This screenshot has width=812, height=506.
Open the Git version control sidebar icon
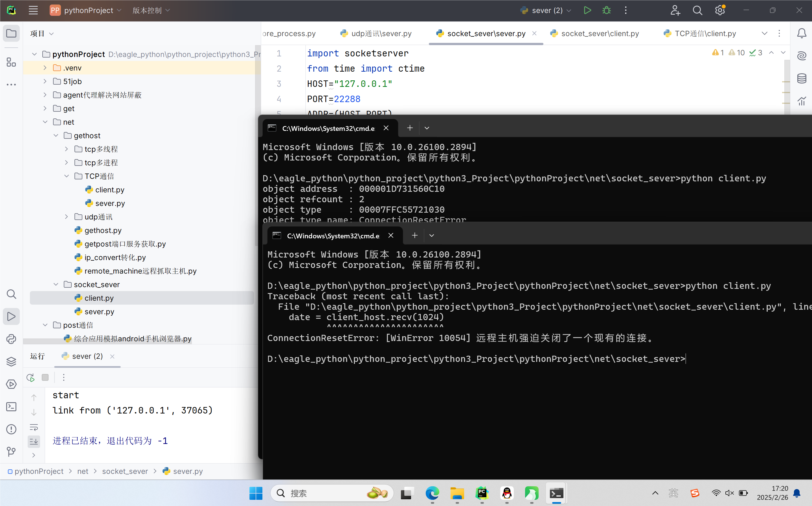click(x=11, y=452)
